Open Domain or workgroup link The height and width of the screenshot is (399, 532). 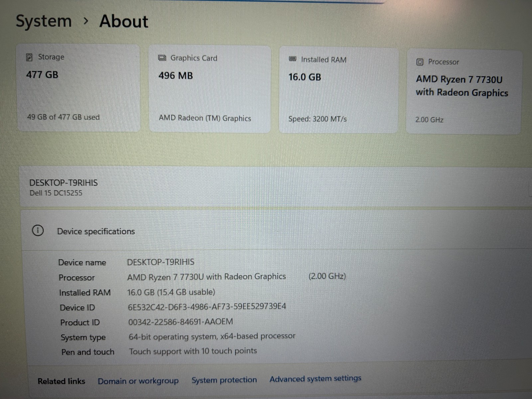pyautogui.click(x=138, y=381)
